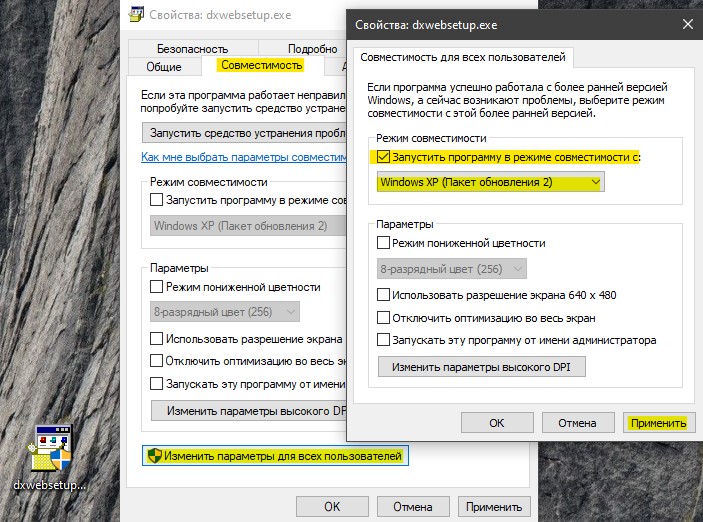Open the Как мне выбрать параметры совместимости link
This screenshot has width=703, height=522.
tap(244, 157)
